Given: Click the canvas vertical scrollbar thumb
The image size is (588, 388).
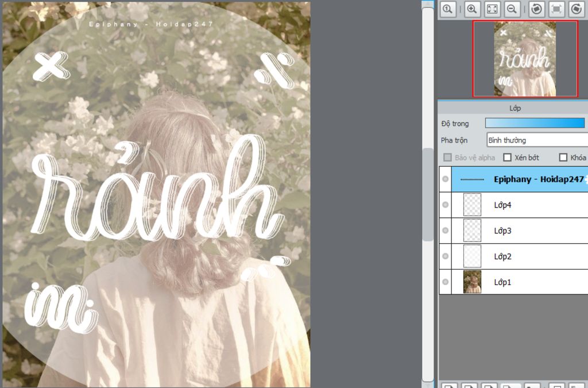Looking at the screenshot, I should coord(427,194).
